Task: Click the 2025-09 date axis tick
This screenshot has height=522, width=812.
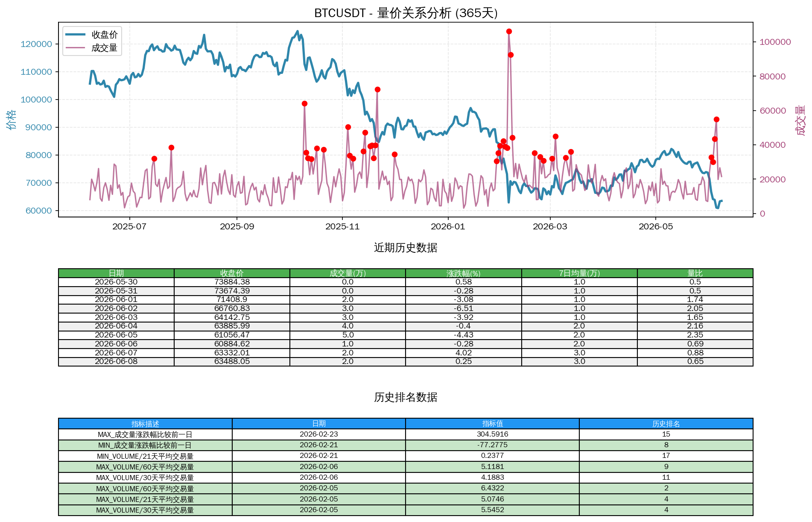Action: tap(237, 226)
